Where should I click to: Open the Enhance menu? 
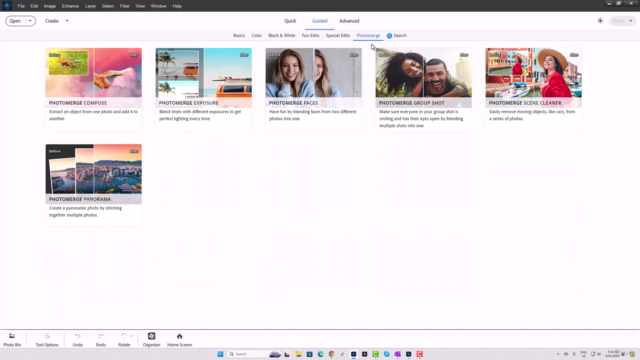tap(70, 6)
